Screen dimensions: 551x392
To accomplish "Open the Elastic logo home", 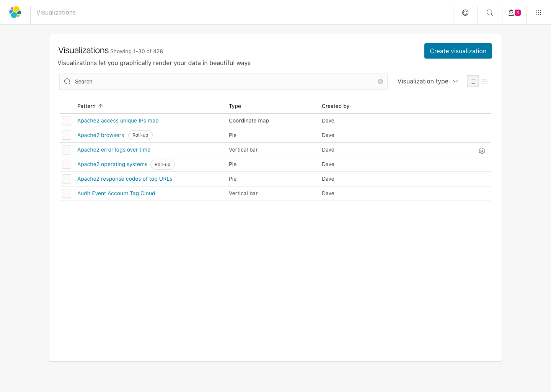I will pos(15,12).
